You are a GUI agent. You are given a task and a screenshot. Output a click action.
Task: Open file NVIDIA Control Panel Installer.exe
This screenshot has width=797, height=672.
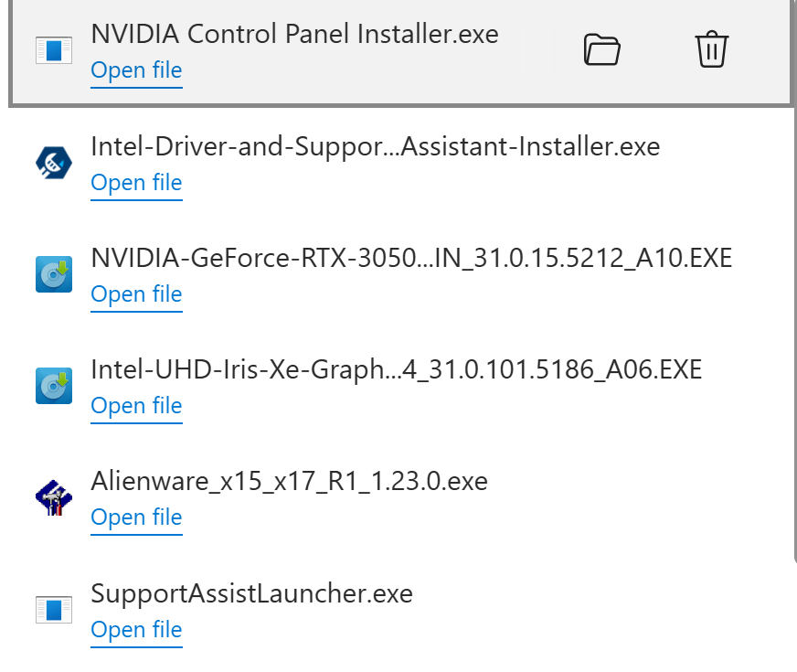tap(137, 70)
